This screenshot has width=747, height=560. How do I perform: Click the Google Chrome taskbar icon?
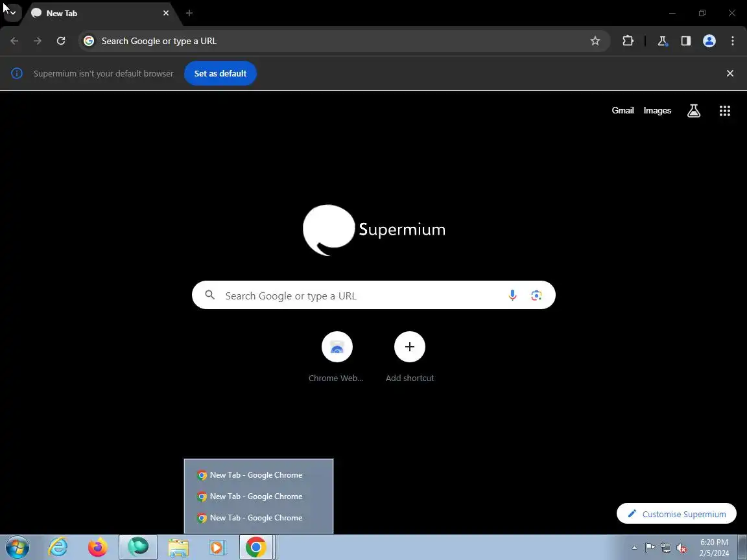[x=256, y=548]
